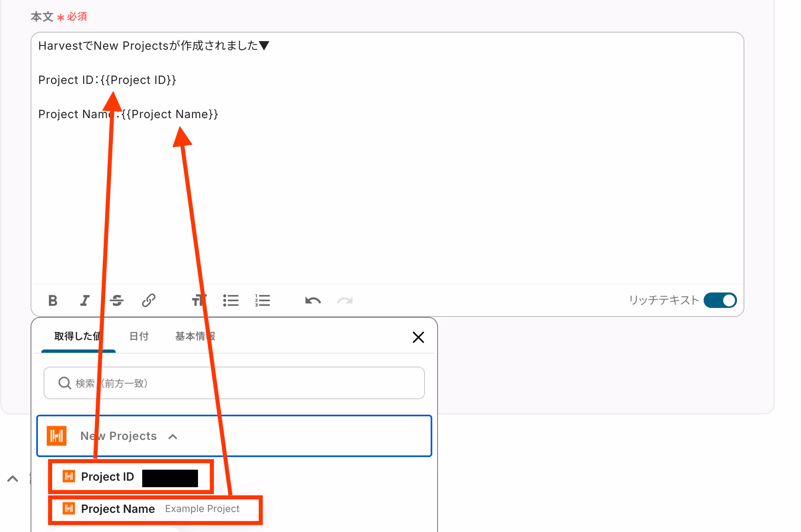Apply strikethrough formatting

pyautogui.click(x=117, y=301)
